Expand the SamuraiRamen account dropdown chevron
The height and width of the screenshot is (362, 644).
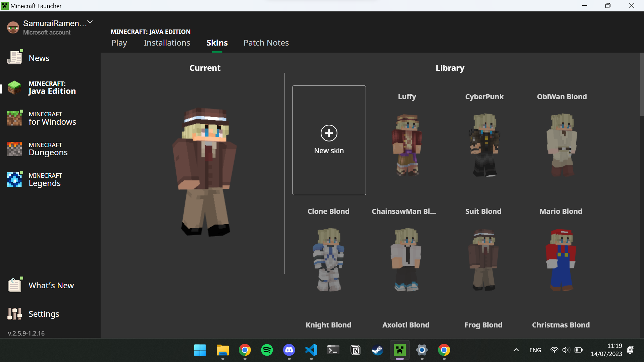point(90,22)
